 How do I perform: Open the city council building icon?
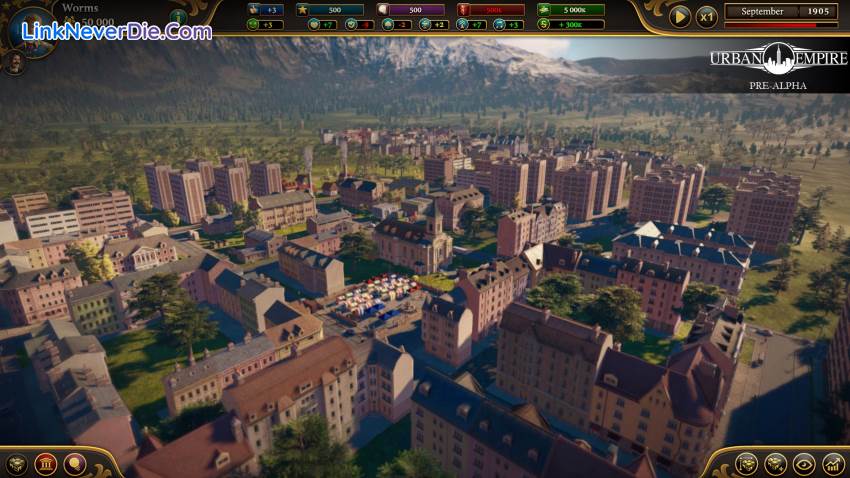tap(46, 464)
